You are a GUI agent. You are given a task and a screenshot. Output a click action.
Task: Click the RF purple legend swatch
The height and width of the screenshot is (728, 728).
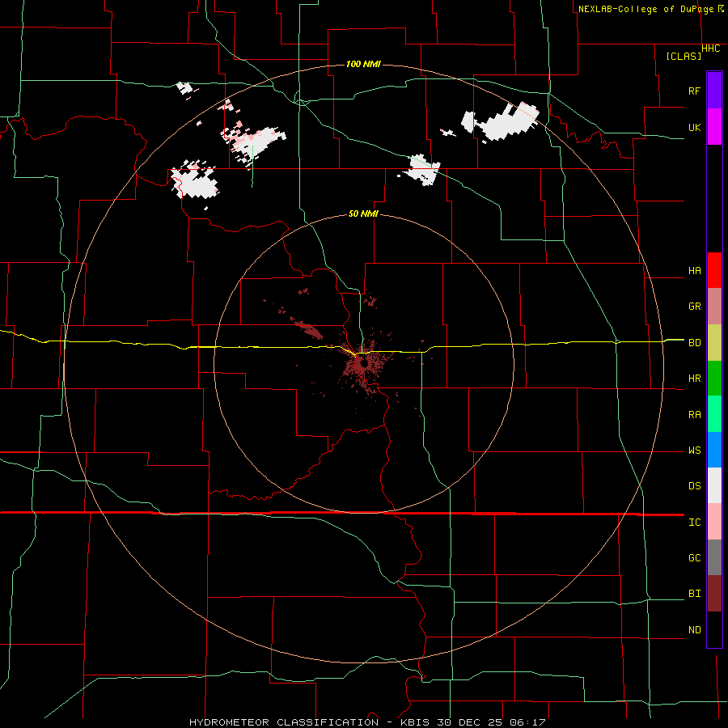[x=714, y=91]
